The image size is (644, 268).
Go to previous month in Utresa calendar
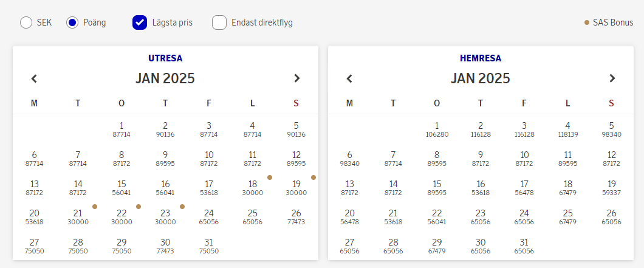tap(35, 78)
